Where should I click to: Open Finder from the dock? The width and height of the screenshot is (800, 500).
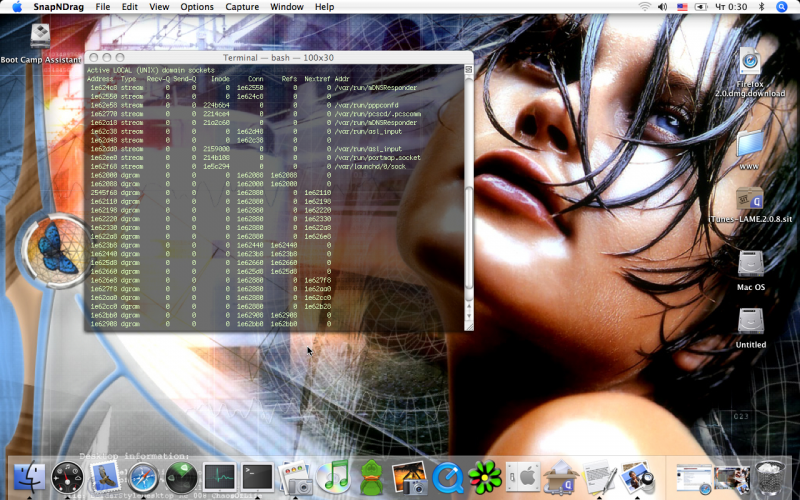pos(29,478)
